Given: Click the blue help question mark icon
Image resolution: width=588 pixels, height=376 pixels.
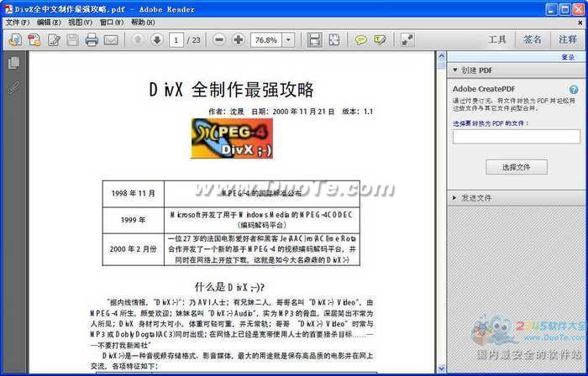Looking at the screenshot, I should coord(574,90).
